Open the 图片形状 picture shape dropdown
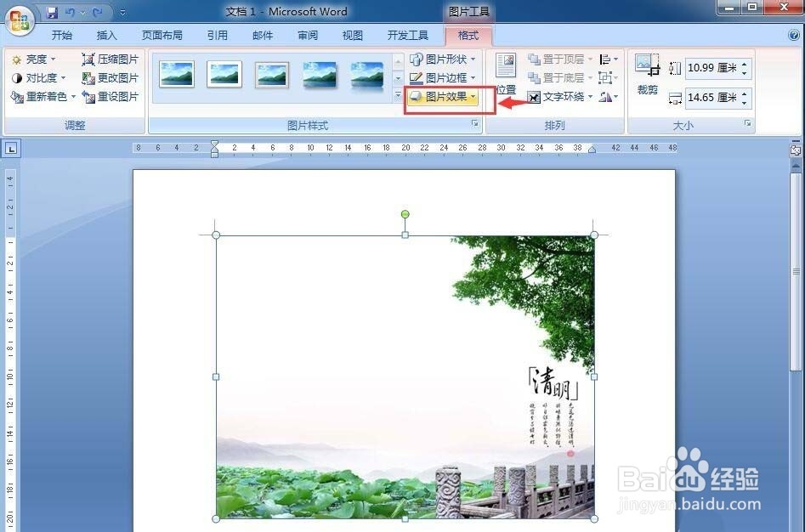Image resolution: width=805 pixels, height=532 pixels. (x=443, y=59)
